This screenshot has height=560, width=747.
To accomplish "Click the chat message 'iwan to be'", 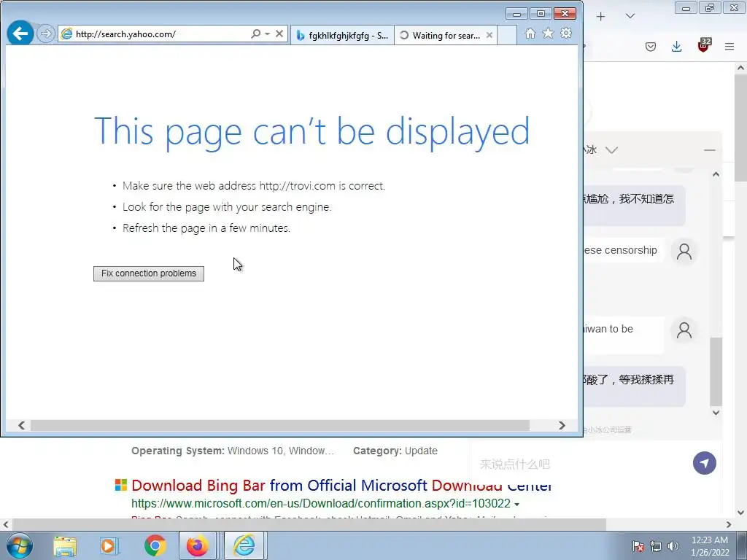I will pyautogui.click(x=608, y=329).
